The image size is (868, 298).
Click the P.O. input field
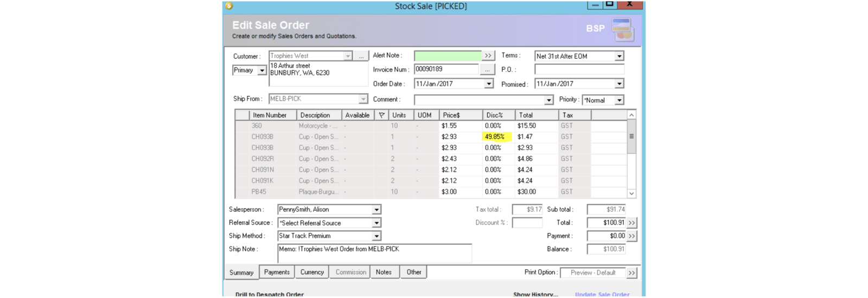579,69
